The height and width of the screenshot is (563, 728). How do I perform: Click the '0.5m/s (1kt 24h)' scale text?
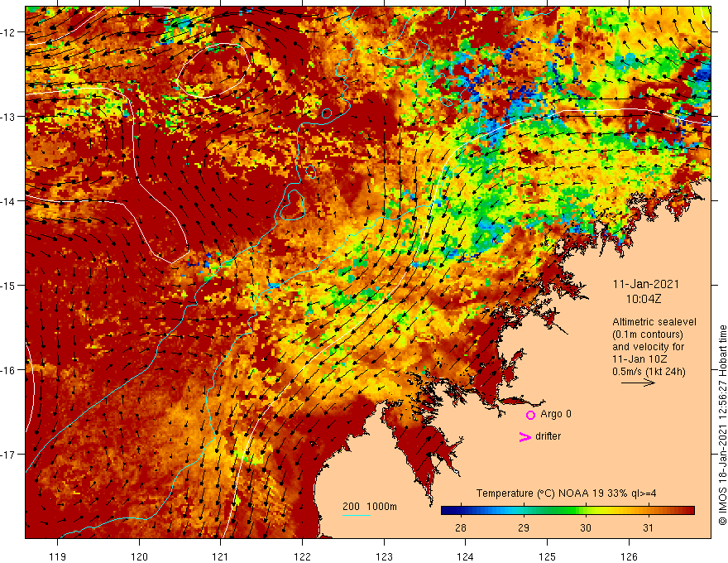tap(649, 372)
